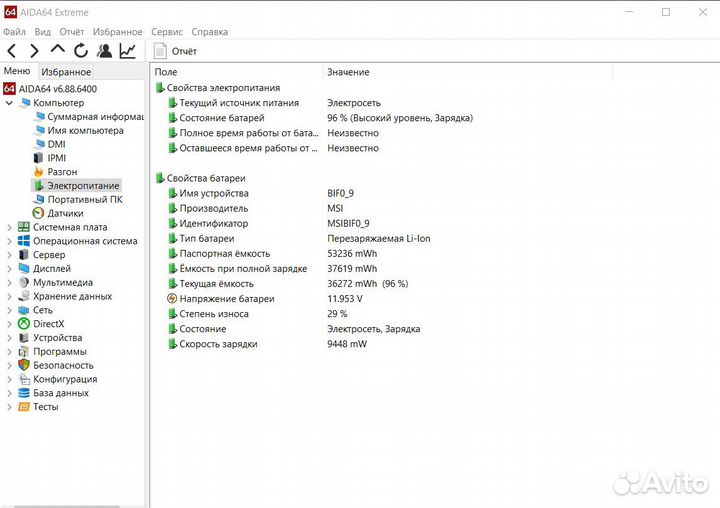Click the Xbox icon next to DirectX

[24, 324]
